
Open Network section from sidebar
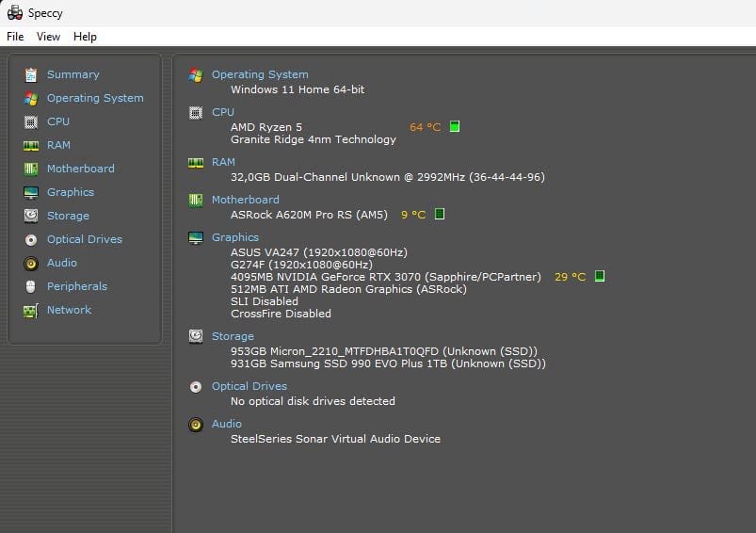tap(69, 310)
